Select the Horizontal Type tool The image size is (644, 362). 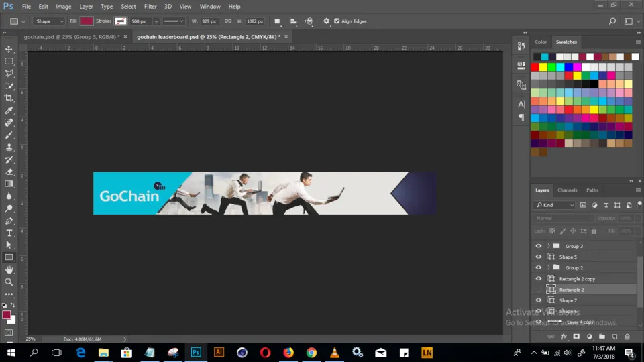click(9, 233)
